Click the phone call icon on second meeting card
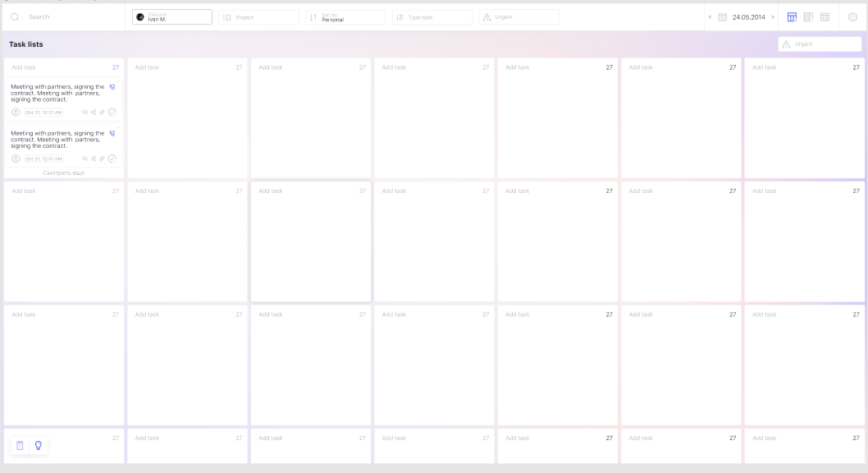The width and height of the screenshot is (868, 473). pos(112,134)
